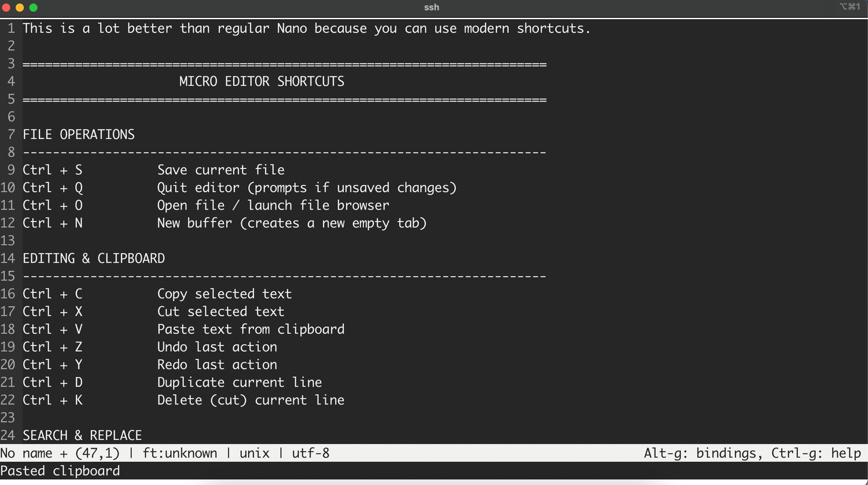Click line number 1 in the gutter

coord(11,28)
